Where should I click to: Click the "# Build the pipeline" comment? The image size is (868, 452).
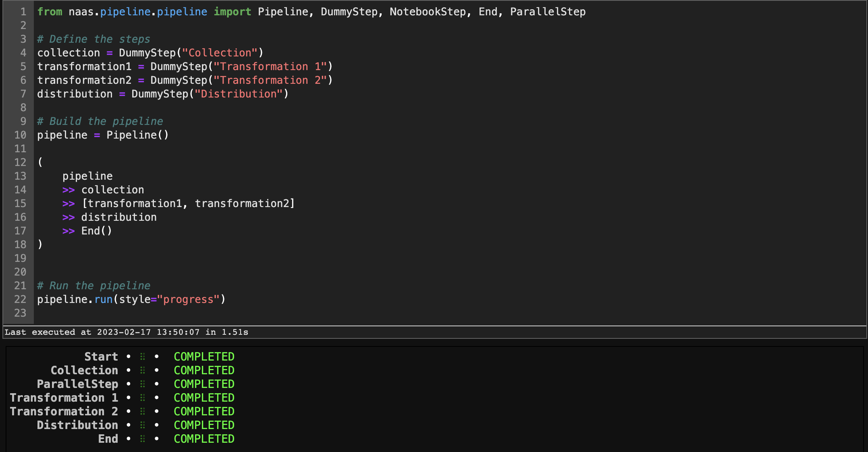click(100, 121)
